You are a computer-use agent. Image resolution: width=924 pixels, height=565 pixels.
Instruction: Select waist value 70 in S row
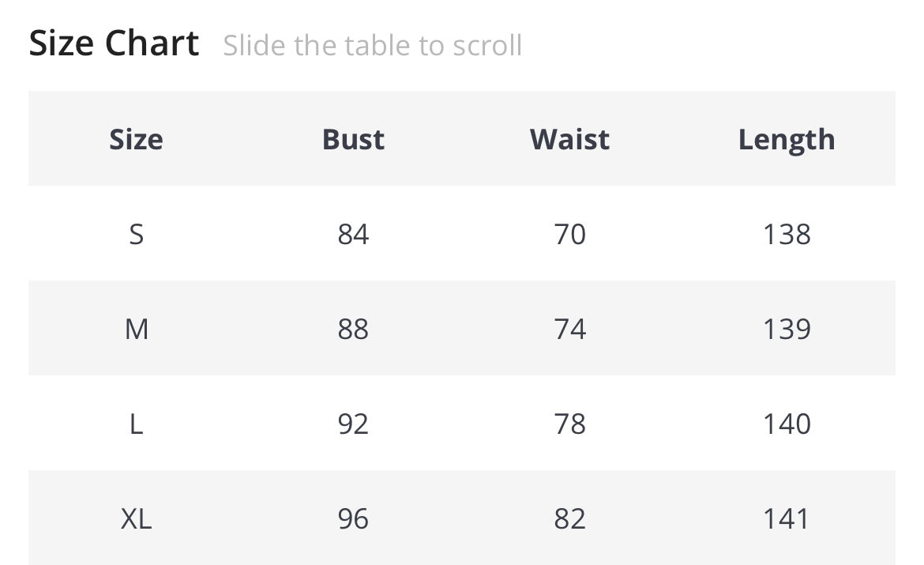pos(569,234)
